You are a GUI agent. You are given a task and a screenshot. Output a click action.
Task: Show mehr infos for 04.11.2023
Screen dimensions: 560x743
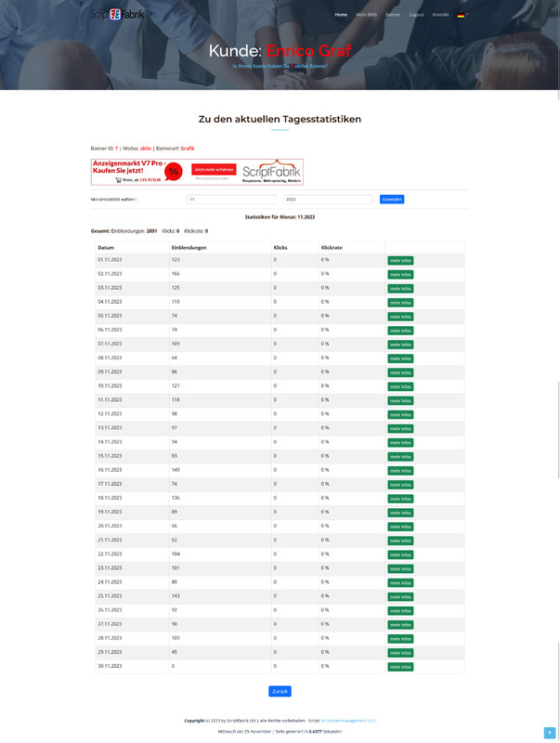(x=400, y=303)
